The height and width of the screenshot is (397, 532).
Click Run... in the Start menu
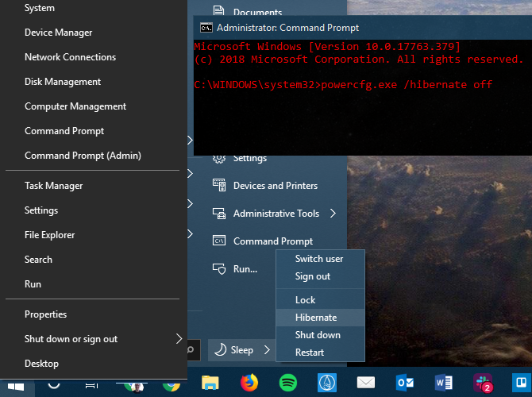point(245,269)
